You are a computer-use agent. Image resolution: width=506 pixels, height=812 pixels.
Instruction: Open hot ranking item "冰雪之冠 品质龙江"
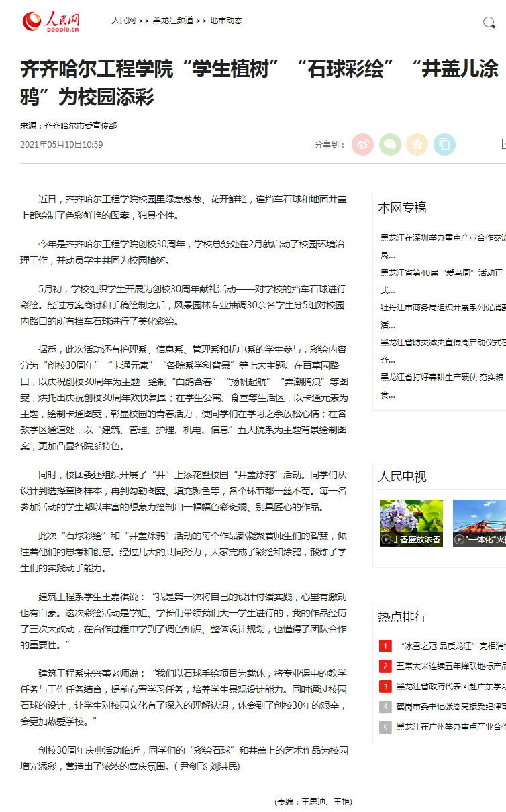450,646
